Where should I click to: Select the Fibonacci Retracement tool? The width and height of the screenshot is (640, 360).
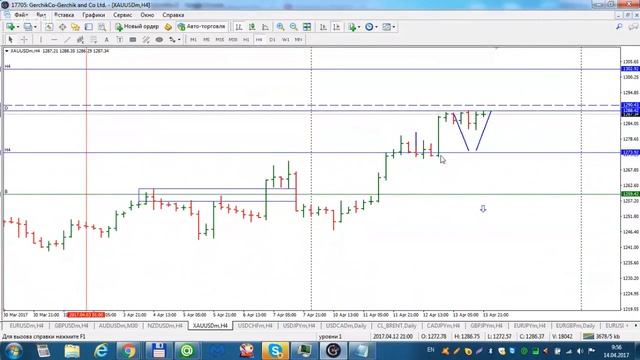tap(93, 40)
